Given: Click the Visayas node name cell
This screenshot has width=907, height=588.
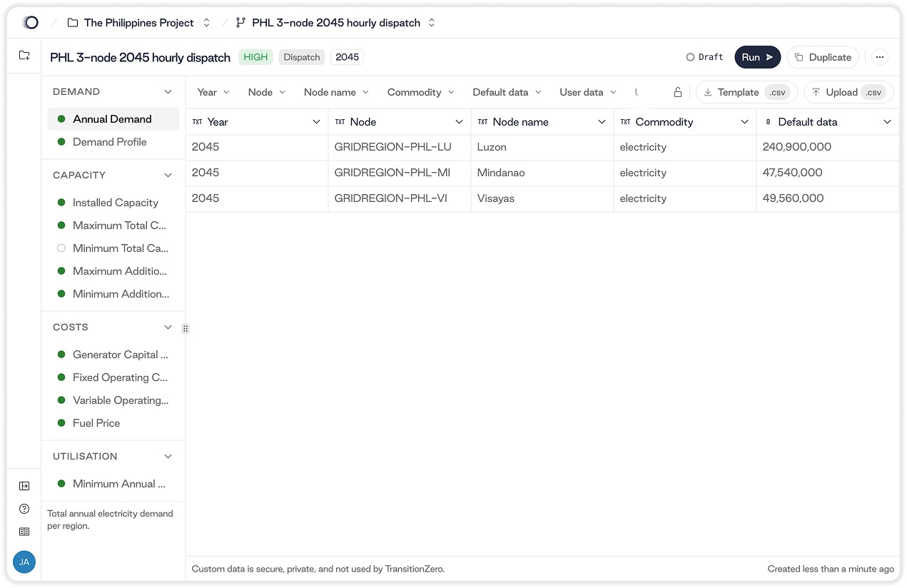Looking at the screenshot, I should point(542,198).
